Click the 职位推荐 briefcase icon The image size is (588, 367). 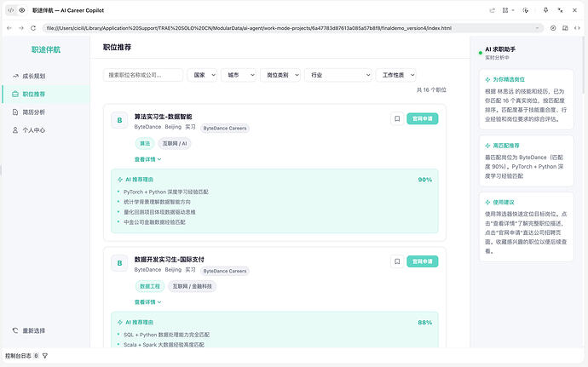pos(15,95)
